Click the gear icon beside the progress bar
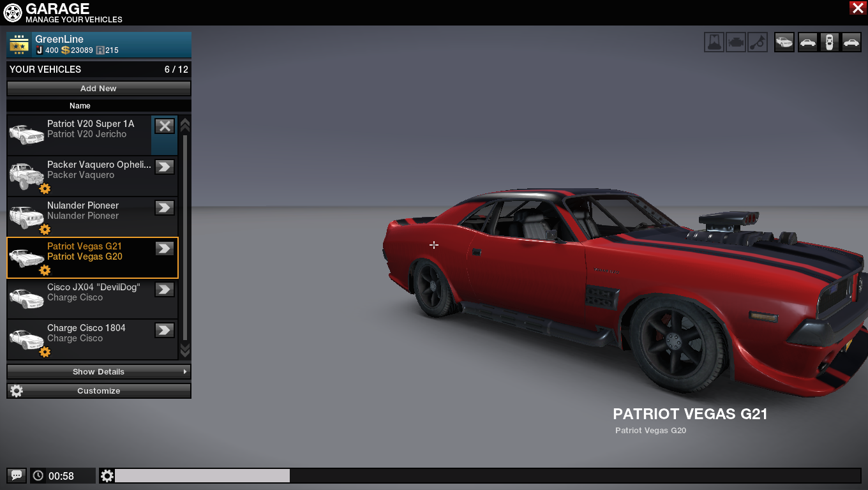Image resolution: width=868 pixels, height=490 pixels. point(107,475)
